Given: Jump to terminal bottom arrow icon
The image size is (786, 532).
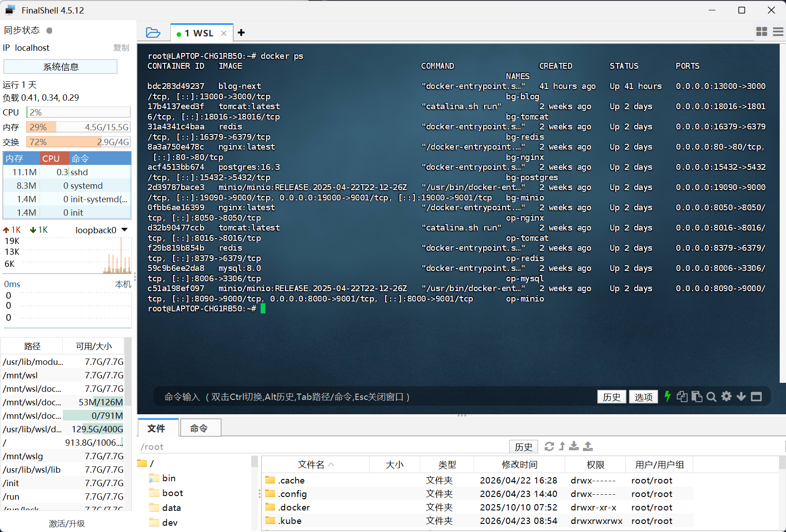Looking at the screenshot, I should [x=742, y=396].
